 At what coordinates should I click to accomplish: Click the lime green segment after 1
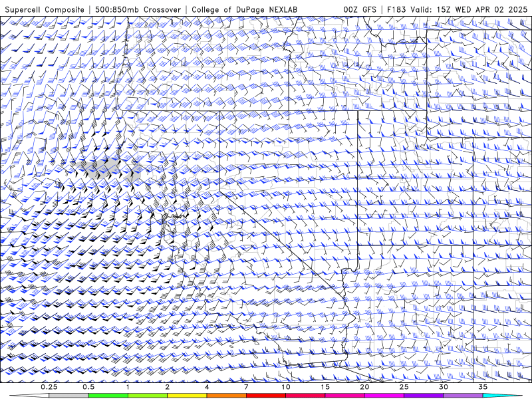(x=147, y=396)
